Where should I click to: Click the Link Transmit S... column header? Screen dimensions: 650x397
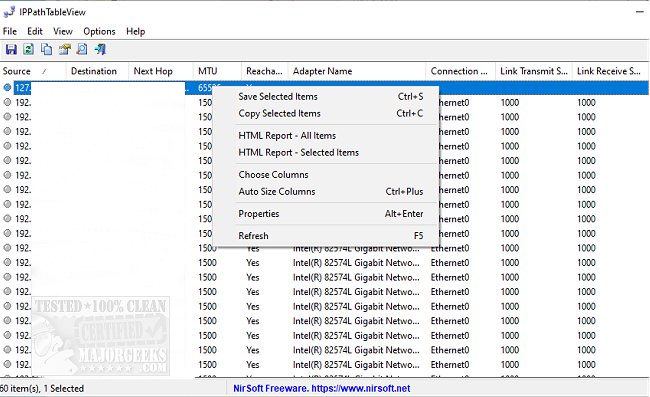coord(534,71)
